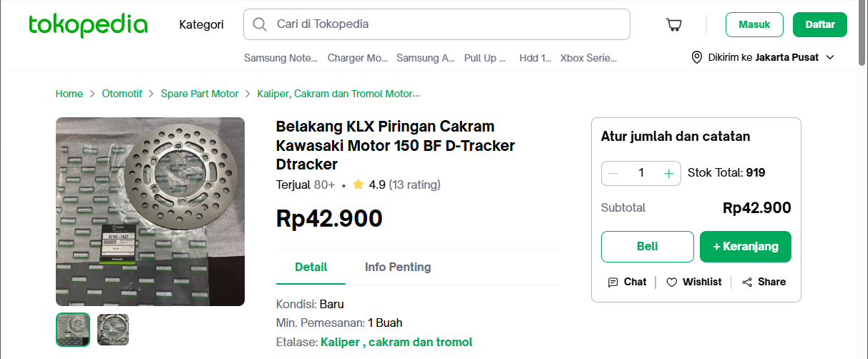Select the second product thumbnail
The height and width of the screenshot is (359, 868).
coord(113,330)
